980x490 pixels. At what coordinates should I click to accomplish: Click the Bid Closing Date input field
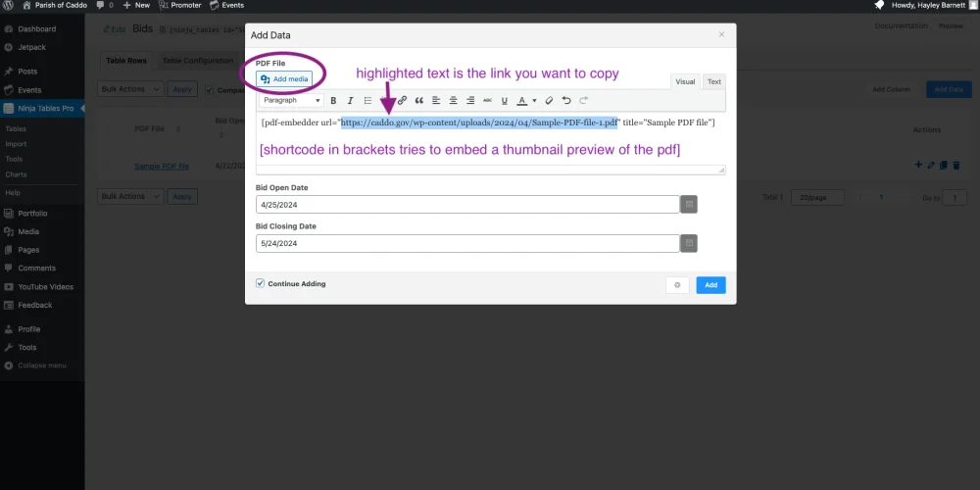(x=467, y=243)
